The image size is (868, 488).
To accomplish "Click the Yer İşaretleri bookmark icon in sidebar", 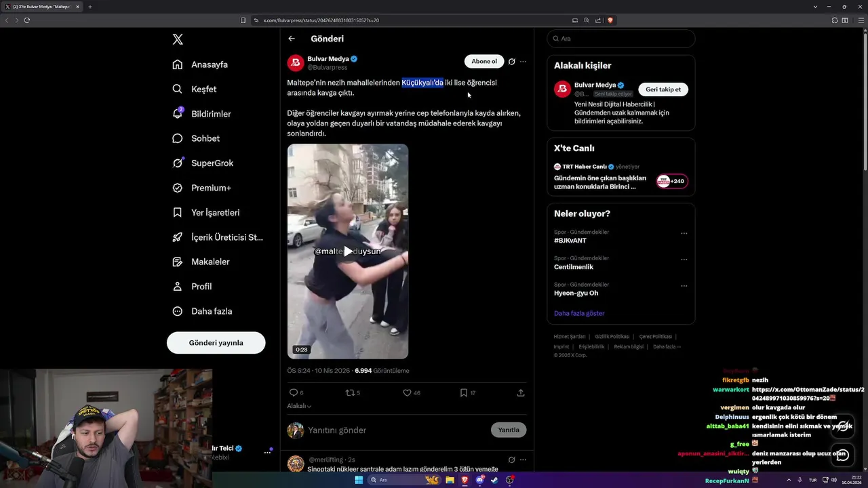I will coord(178,212).
